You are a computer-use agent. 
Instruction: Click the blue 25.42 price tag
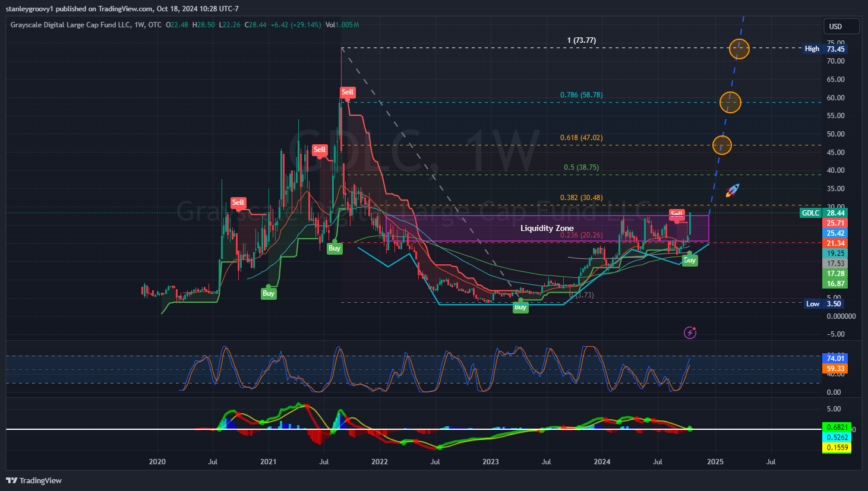(x=835, y=233)
